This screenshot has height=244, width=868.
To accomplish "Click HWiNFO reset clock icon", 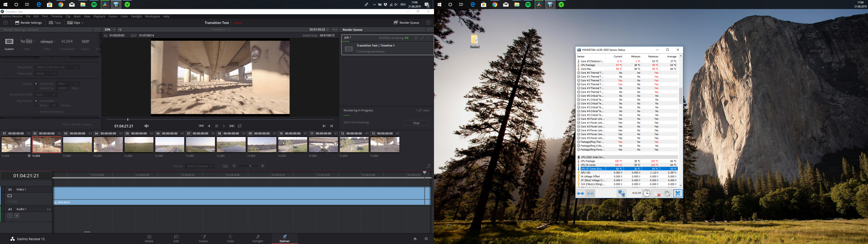I will pyautogui.click(x=646, y=193).
